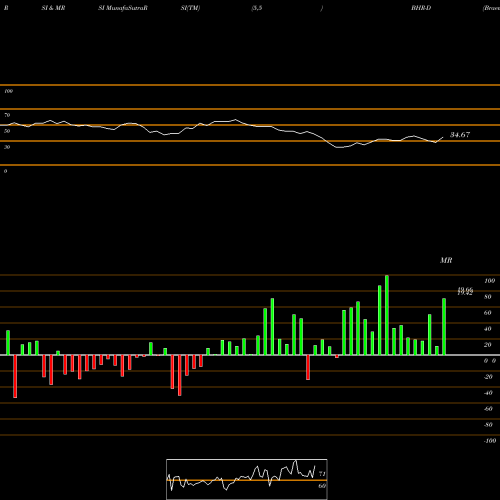Image resolution: width=500 pixels, height=500 pixels.
Task: Click the MR axis label -100
Action: tap(490, 441)
